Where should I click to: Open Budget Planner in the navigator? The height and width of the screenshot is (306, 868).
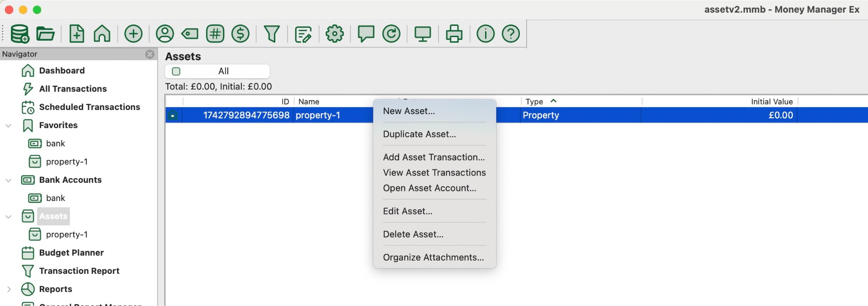(71, 253)
